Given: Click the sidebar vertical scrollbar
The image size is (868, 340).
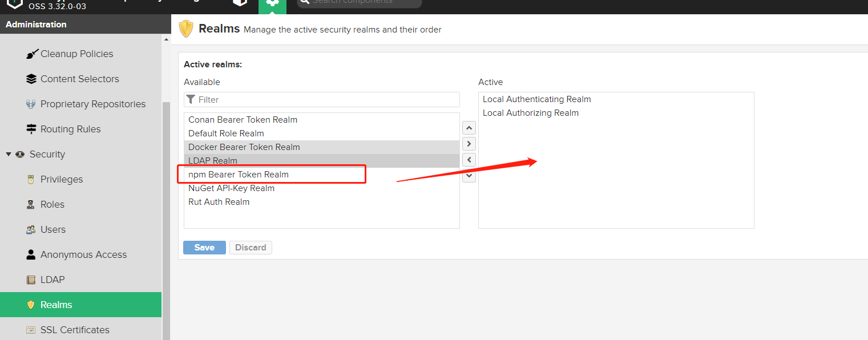Looking at the screenshot, I should 167,221.
